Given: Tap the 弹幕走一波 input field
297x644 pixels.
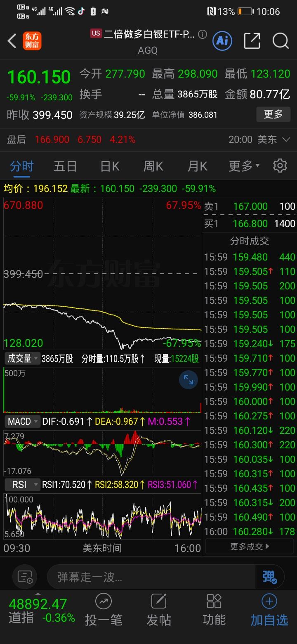Looking at the screenshot, I should (151, 576).
